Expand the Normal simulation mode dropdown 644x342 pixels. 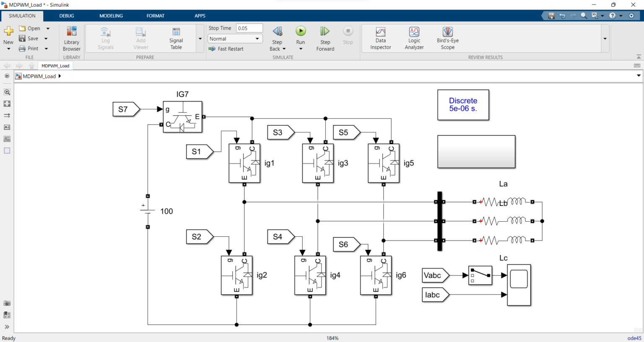coord(235,39)
